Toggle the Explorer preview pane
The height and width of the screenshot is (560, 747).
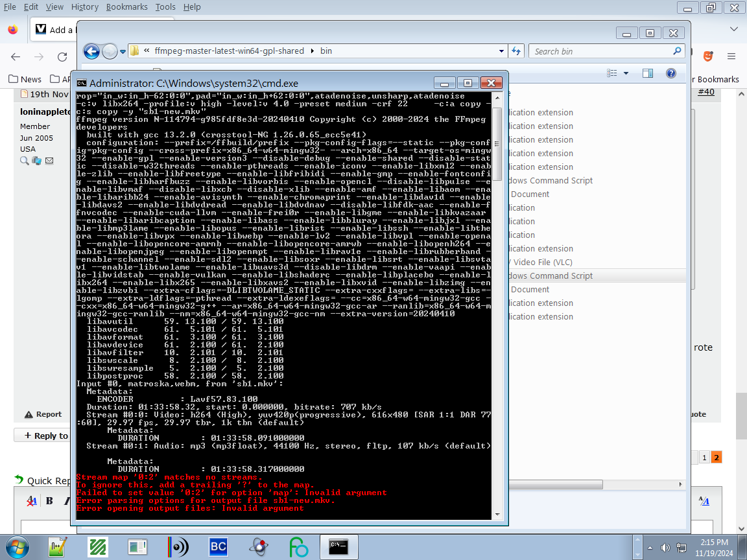tap(647, 73)
